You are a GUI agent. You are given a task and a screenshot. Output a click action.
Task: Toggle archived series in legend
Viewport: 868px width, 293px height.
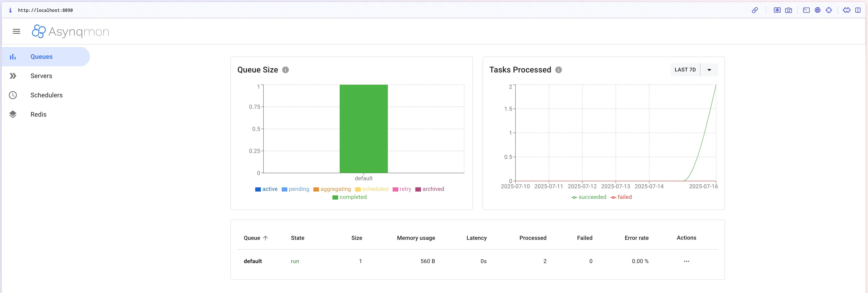(x=430, y=189)
